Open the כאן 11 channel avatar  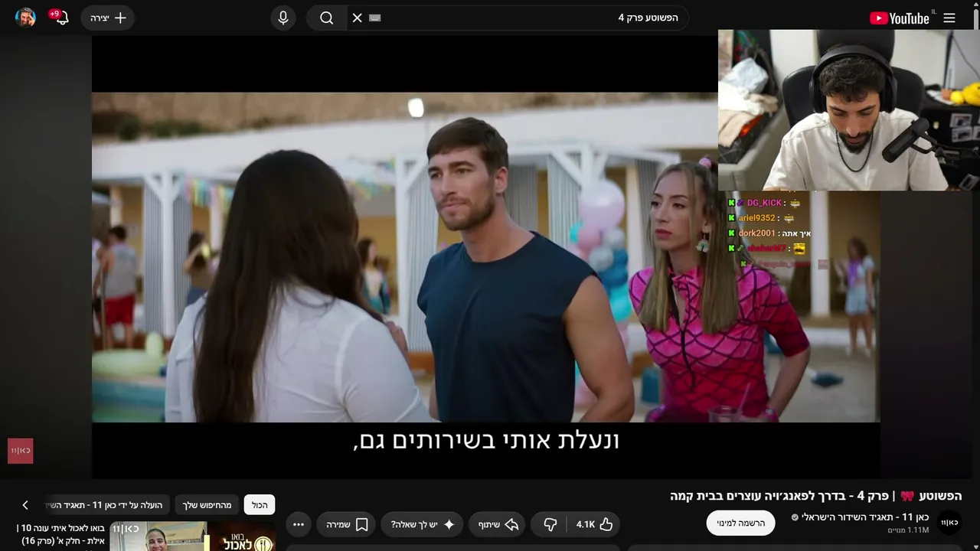coord(949,523)
